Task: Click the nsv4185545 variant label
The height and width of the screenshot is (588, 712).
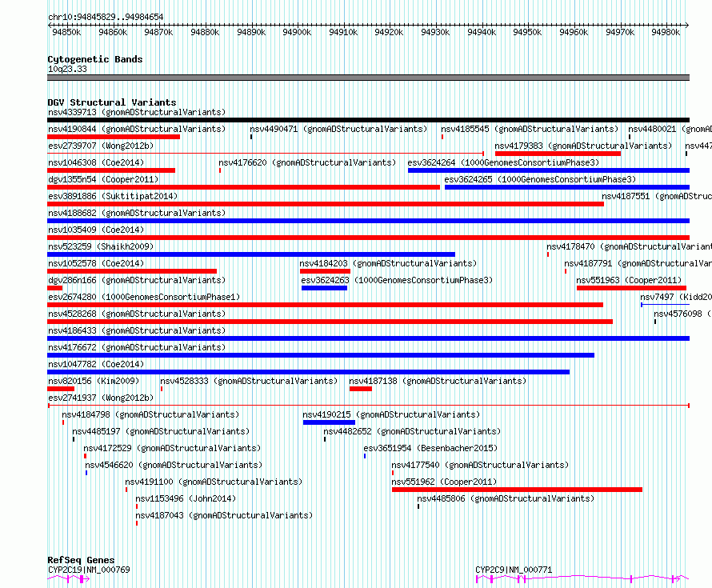Action: coord(530,129)
